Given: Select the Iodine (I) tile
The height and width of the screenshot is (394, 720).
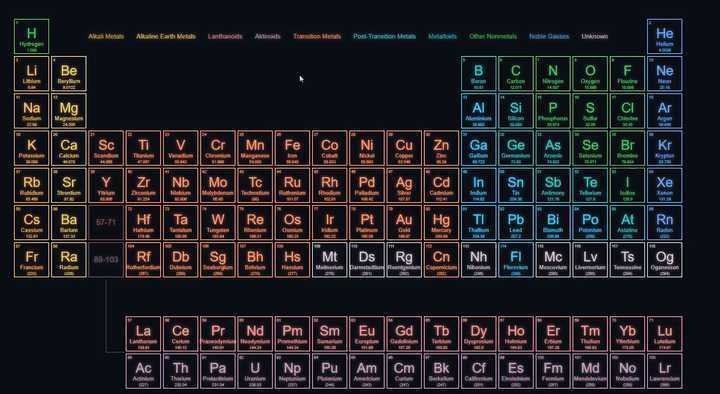Looking at the screenshot, I should (627, 186).
